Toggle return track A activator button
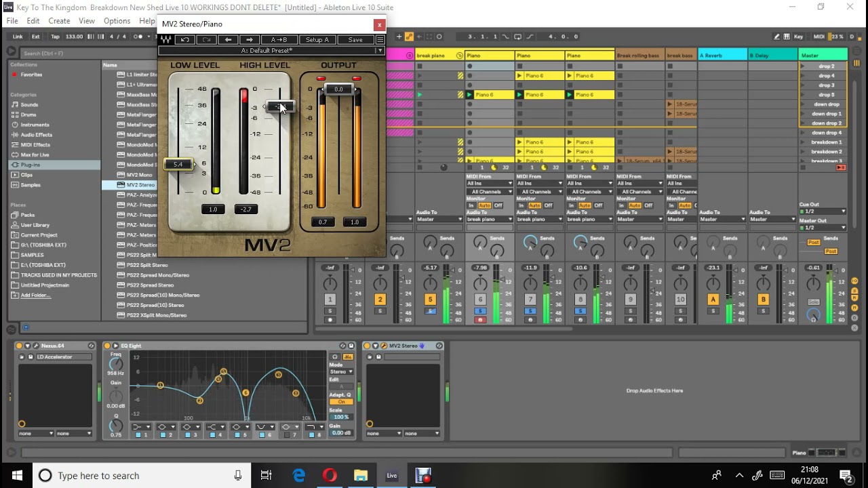This screenshot has height=488, width=868. point(713,300)
